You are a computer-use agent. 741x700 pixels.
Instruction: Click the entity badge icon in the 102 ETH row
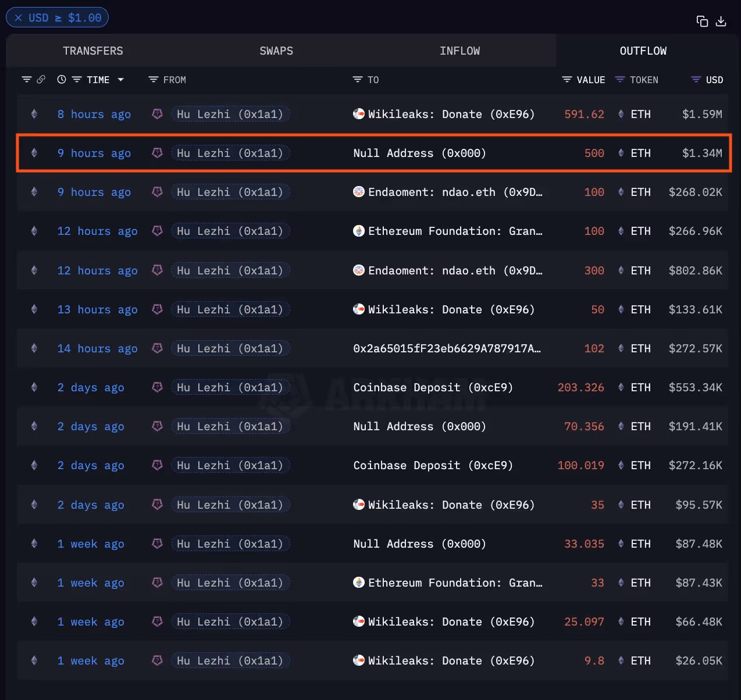[157, 349]
